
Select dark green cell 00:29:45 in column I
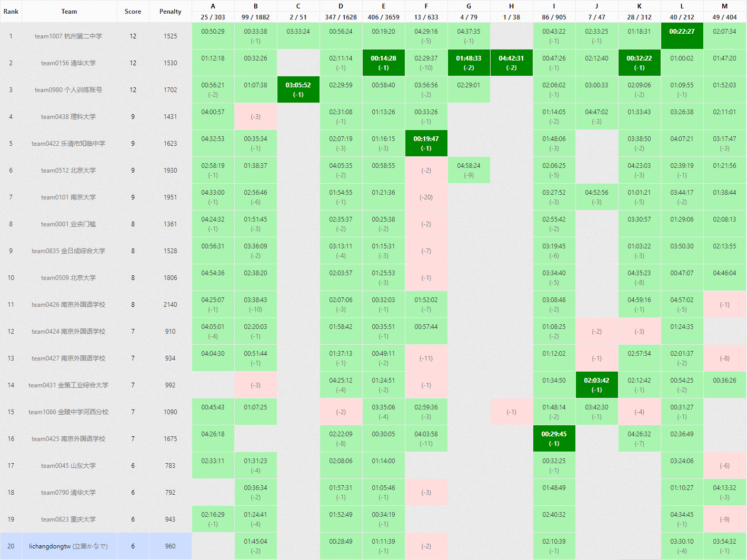pyautogui.click(x=554, y=438)
